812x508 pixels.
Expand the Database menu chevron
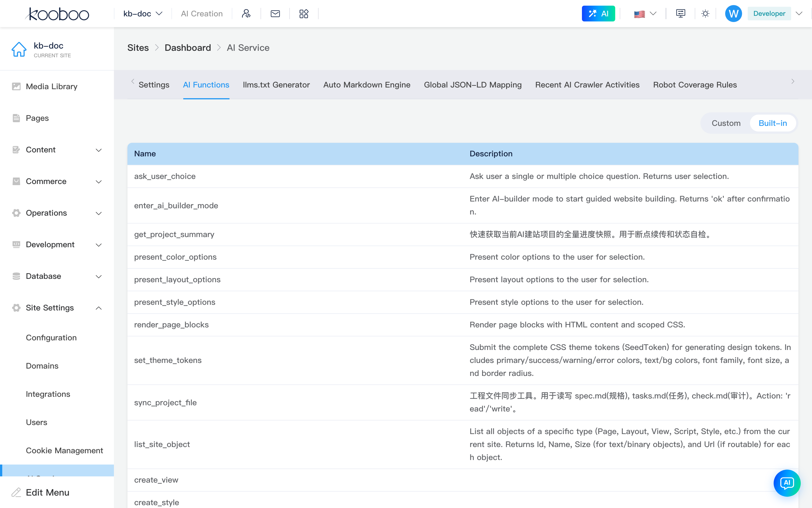tap(99, 276)
